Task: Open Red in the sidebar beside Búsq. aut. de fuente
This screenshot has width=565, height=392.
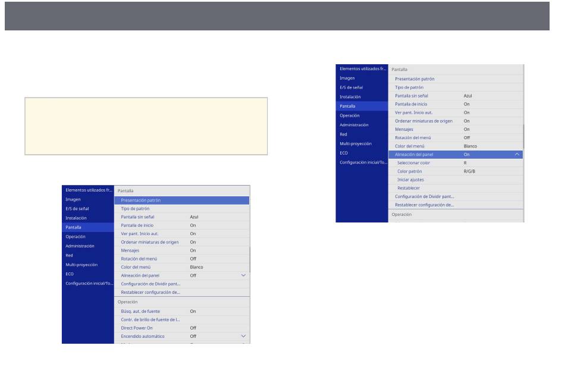Action: coord(70,255)
